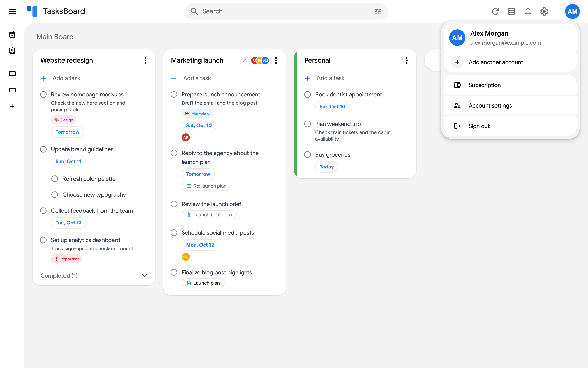Mark Book dentist appointment complete
The width and height of the screenshot is (588, 368).
[x=308, y=94]
